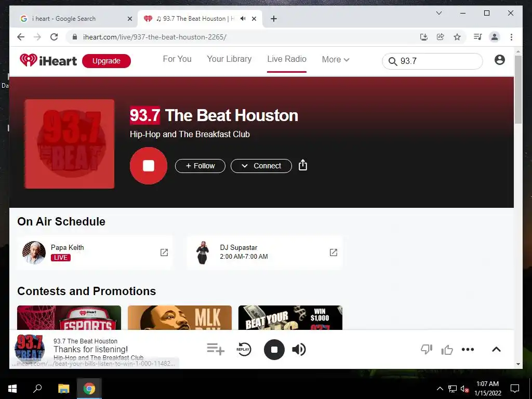This screenshot has height=399, width=532.
Task: Click the page vertical scrollbar thumb
Action: click(518, 89)
